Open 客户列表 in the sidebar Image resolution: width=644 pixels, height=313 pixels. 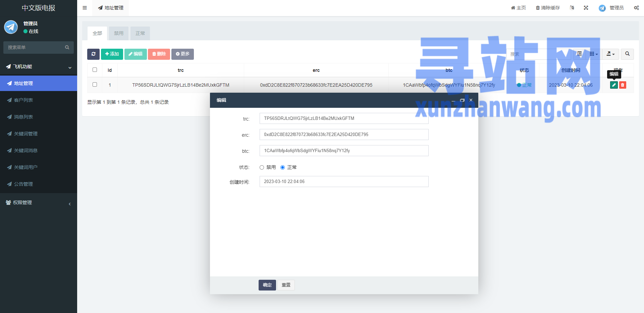pos(39,100)
